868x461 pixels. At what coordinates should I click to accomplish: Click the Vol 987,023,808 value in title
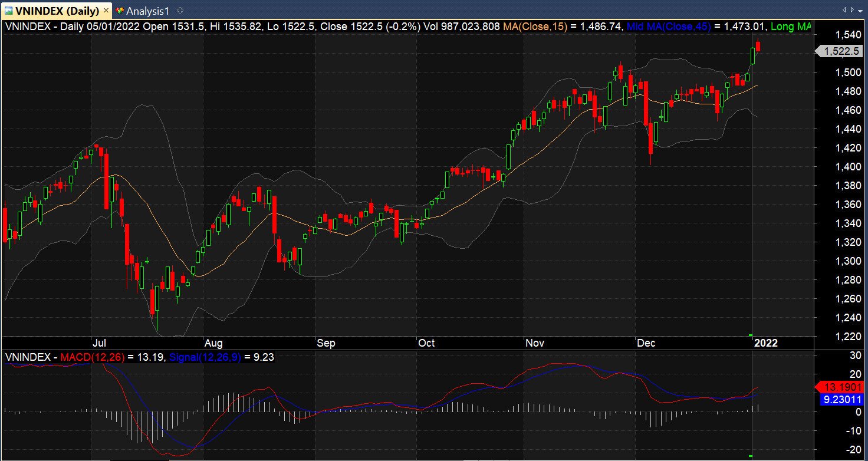[x=462, y=27]
